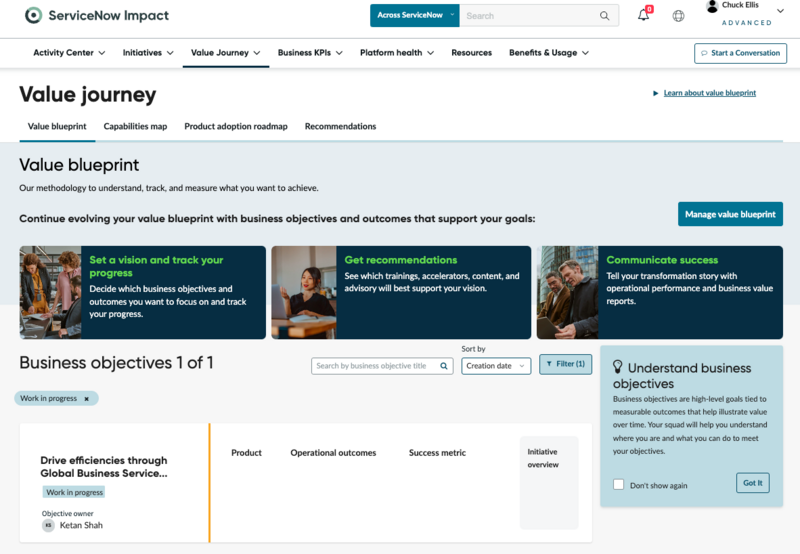
Task: Expand the Platform health menu
Action: 396,53
